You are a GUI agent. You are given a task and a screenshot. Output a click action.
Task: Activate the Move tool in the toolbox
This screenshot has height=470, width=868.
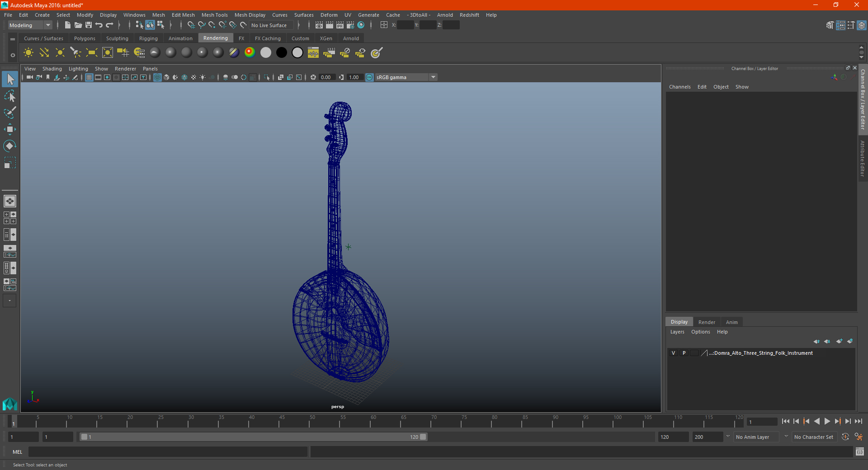pyautogui.click(x=10, y=130)
